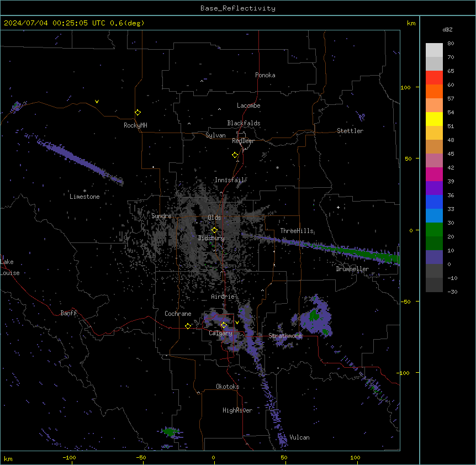Select the Banff label
This screenshot has height=465, width=476.
pyautogui.click(x=68, y=313)
